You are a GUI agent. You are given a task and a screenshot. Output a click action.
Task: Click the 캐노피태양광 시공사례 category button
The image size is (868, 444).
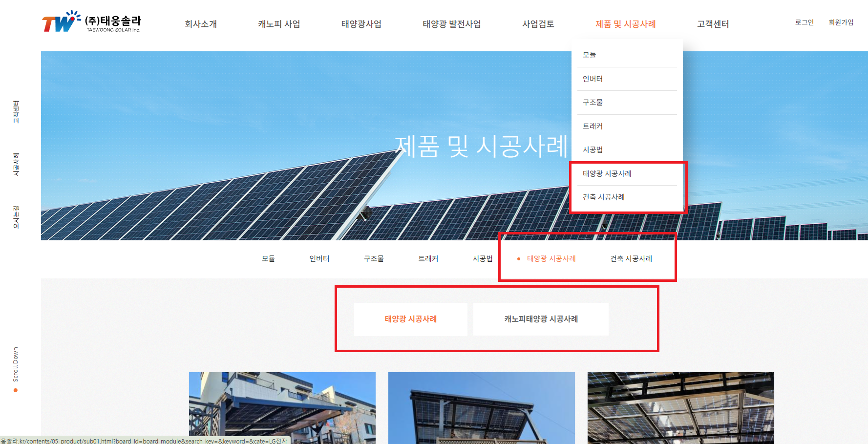[x=541, y=319]
